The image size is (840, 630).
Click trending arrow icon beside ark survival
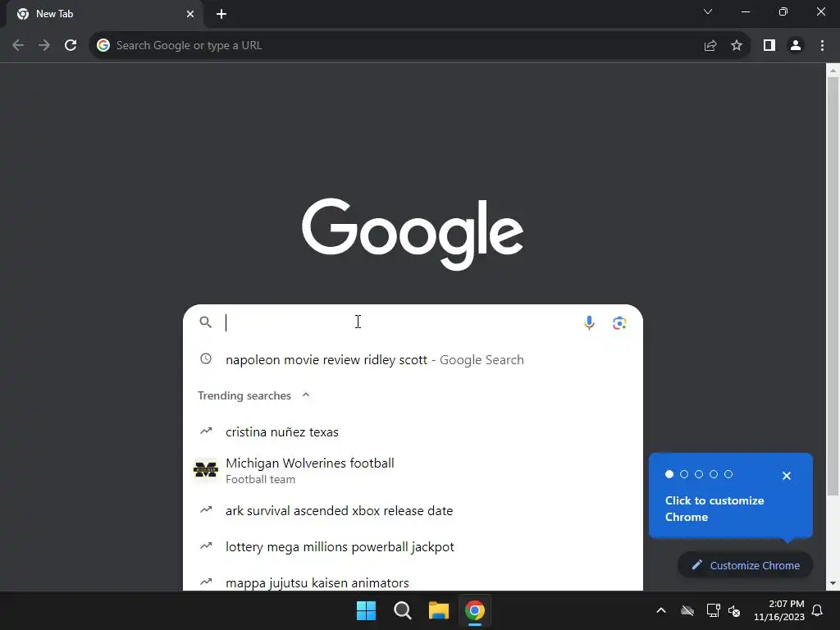[x=206, y=509]
